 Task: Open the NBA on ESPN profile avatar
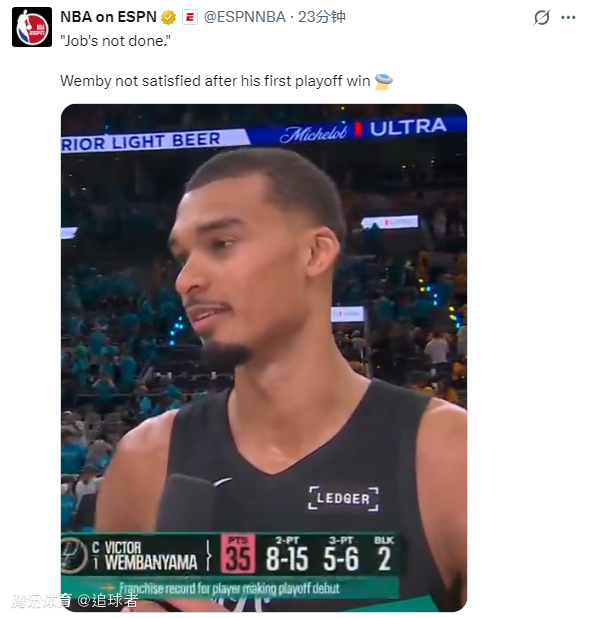click(x=32, y=27)
